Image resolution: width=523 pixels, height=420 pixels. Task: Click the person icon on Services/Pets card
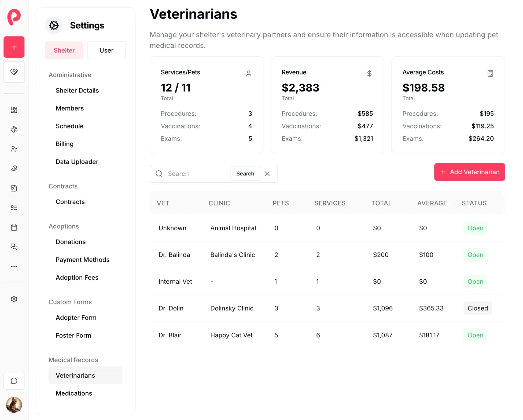[x=249, y=73]
